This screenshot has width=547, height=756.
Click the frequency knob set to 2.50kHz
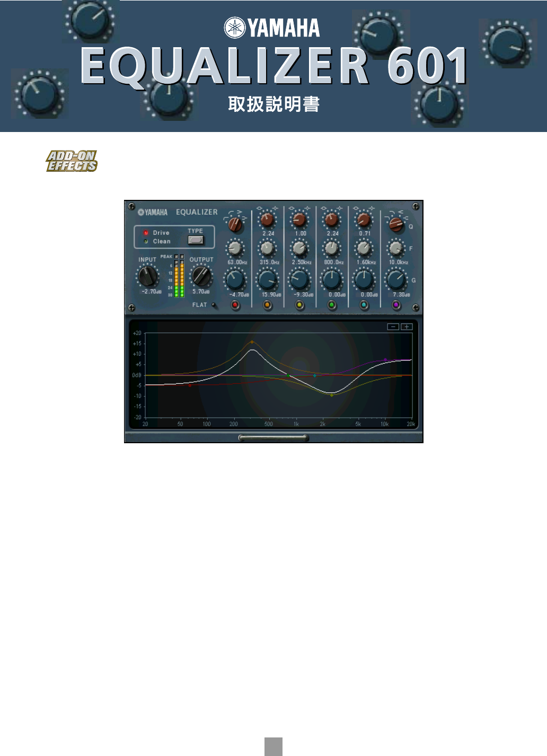click(x=299, y=248)
